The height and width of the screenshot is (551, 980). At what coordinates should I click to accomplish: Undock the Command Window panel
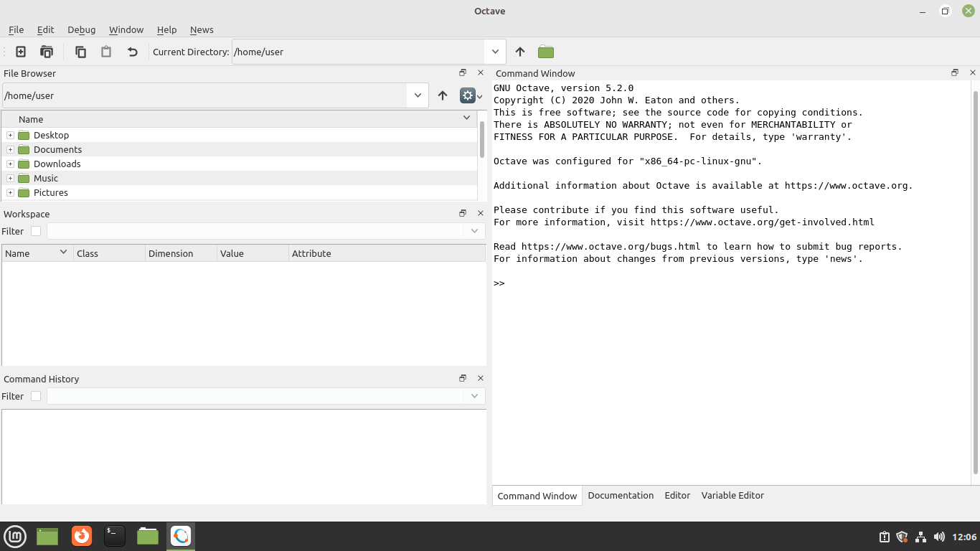[955, 72]
